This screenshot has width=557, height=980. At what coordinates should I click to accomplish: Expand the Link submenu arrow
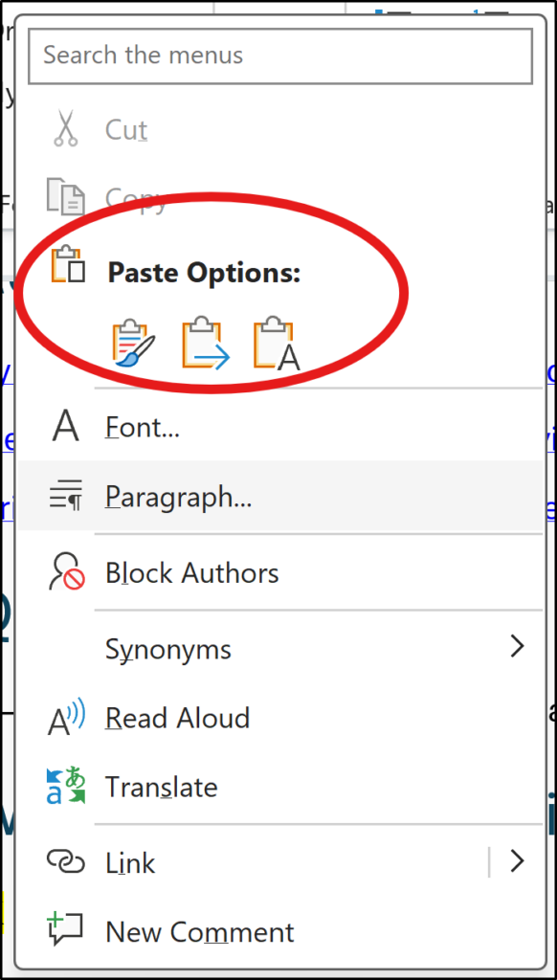click(517, 862)
